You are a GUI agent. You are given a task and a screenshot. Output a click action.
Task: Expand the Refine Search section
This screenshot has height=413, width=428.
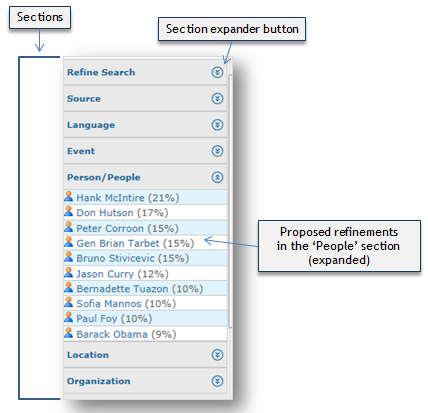(x=217, y=72)
